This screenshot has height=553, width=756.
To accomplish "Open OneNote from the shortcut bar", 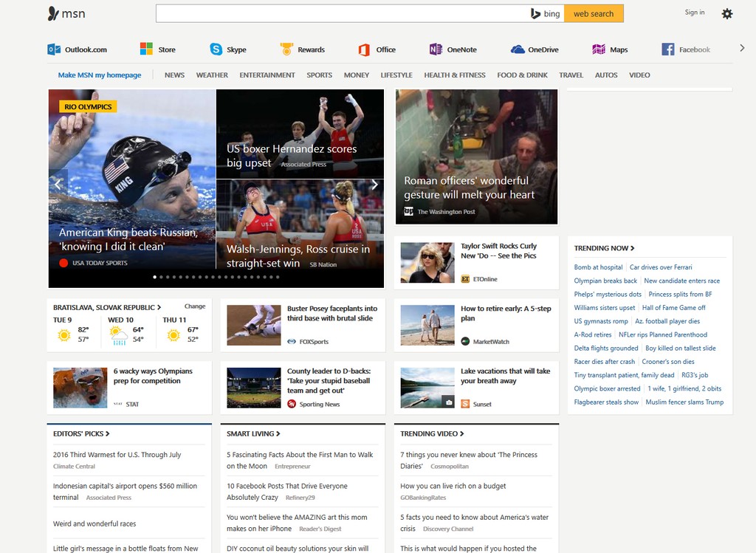I will click(x=436, y=49).
